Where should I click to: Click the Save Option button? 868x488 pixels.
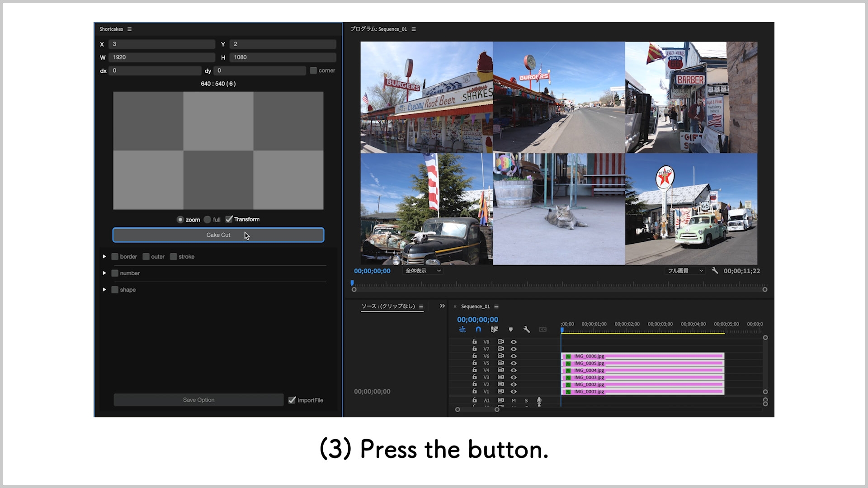198,400
